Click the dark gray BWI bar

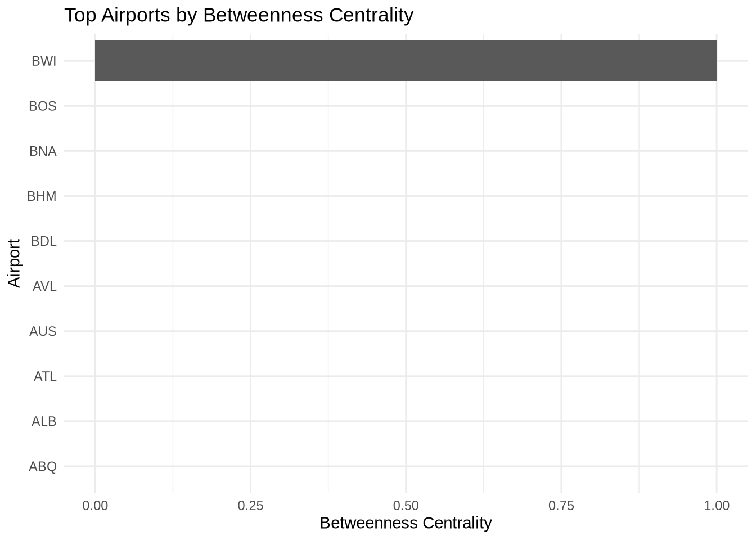point(405,61)
